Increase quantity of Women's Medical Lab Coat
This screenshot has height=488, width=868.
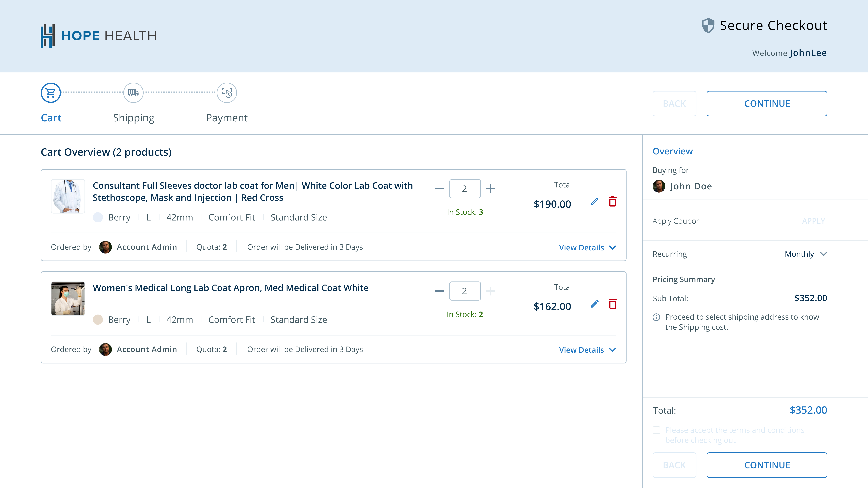[x=491, y=291]
